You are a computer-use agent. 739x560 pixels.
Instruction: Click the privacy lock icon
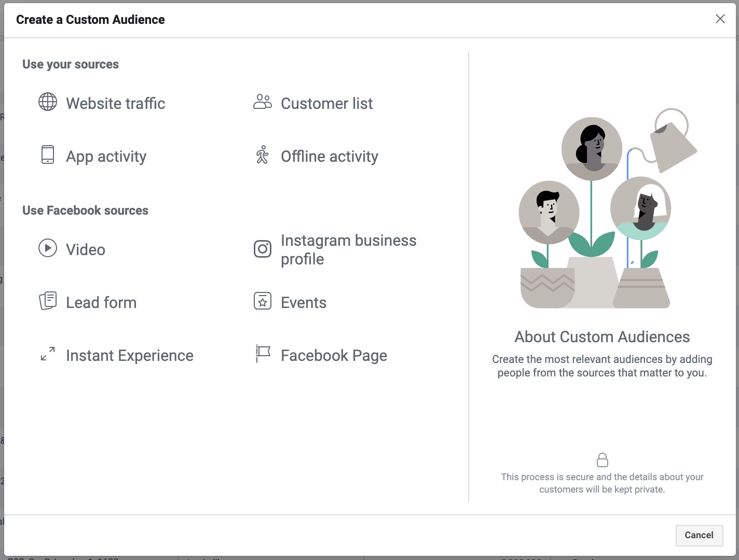603,460
